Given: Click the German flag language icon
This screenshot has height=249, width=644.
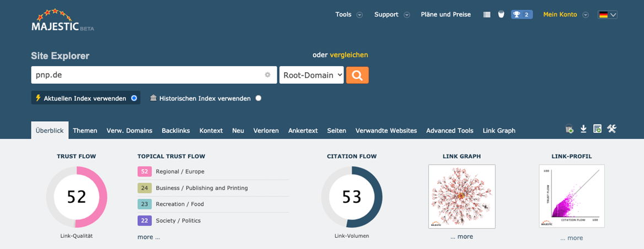Looking at the screenshot, I should coord(603,15).
